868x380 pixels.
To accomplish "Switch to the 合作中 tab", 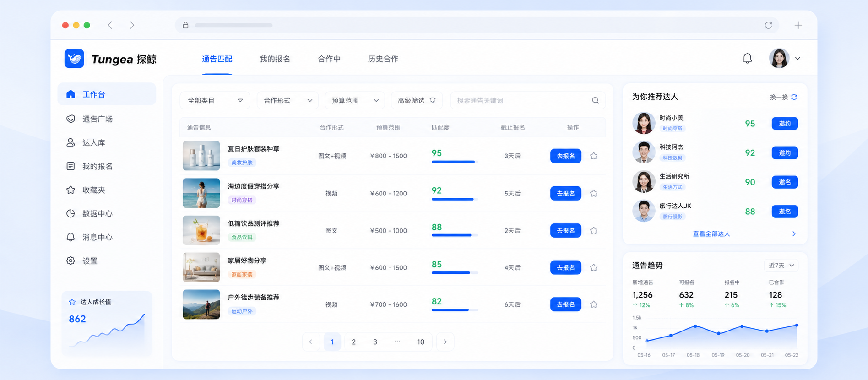I will (329, 59).
